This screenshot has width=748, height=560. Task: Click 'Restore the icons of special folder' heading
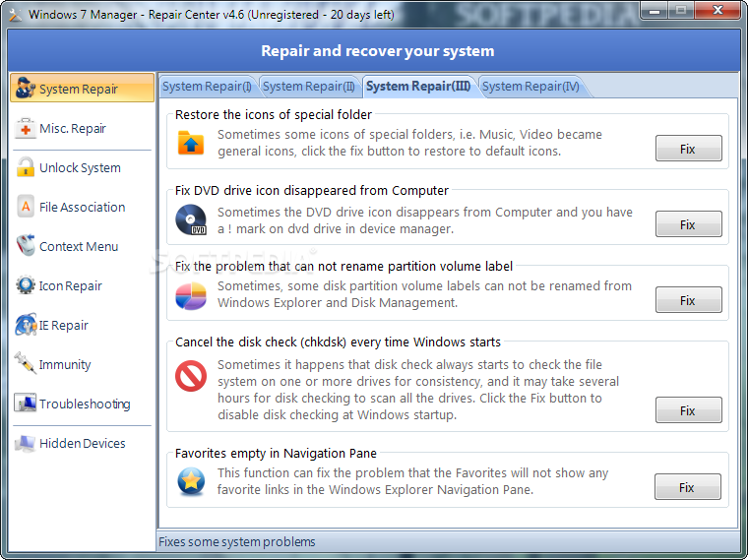coord(274,115)
